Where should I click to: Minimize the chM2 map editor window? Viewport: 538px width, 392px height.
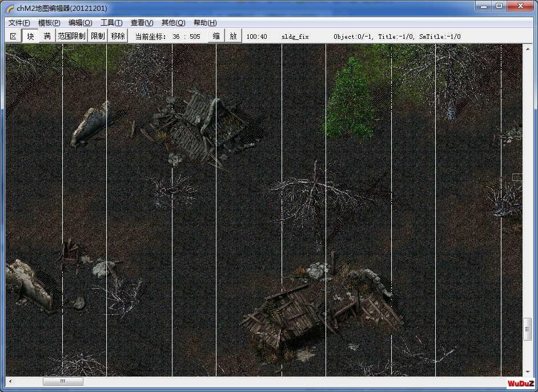484,6
